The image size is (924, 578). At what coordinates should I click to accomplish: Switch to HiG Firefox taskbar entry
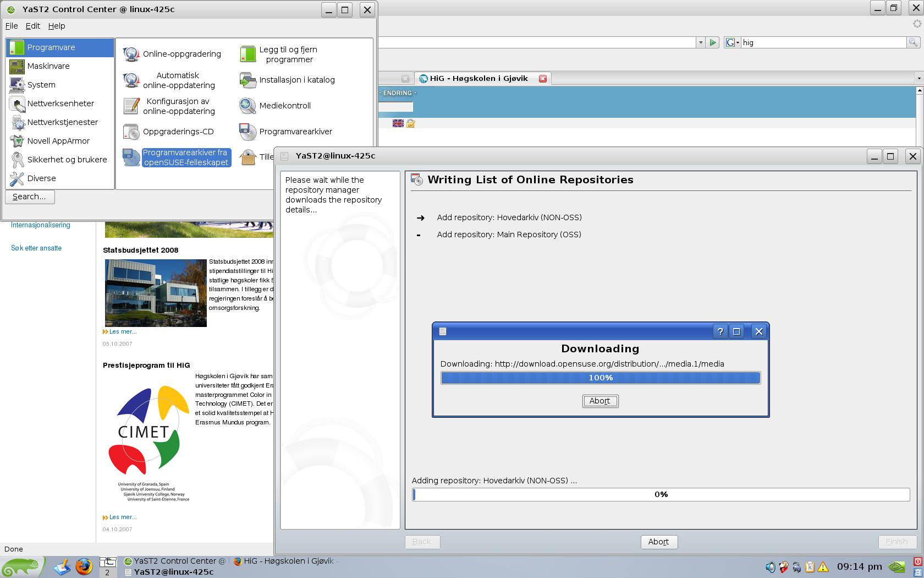(x=287, y=561)
